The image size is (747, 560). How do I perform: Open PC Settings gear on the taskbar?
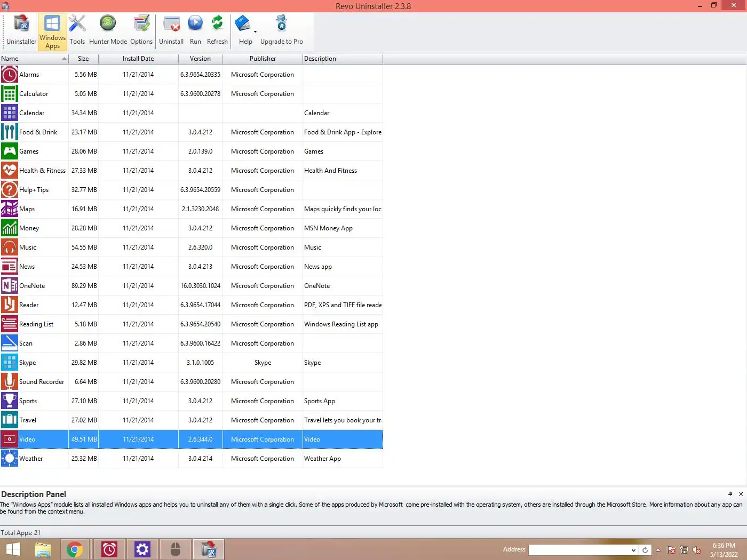pyautogui.click(x=142, y=549)
